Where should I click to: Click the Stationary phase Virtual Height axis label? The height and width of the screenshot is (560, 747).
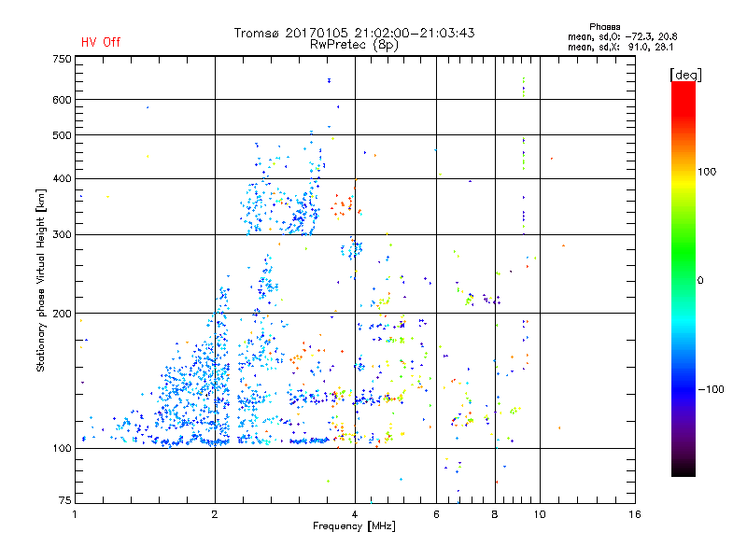[41, 280]
